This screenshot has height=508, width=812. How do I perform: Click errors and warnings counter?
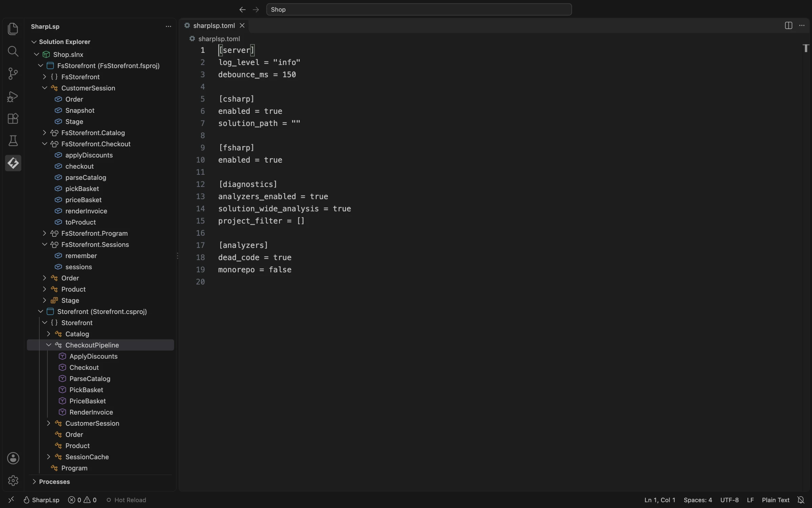(x=82, y=500)
